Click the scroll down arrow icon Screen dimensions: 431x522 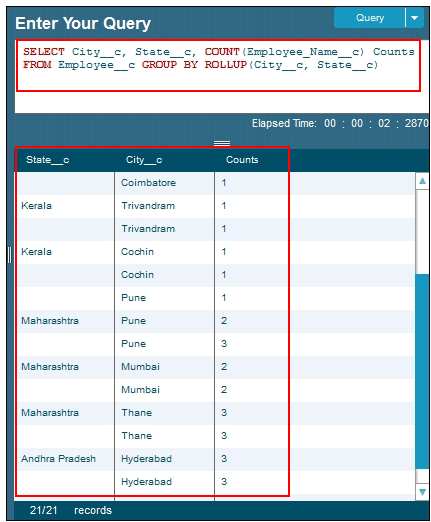(x=422, y=492)
